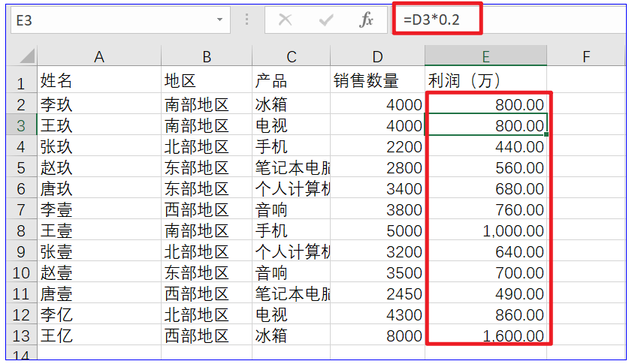Click the Cancel (X) icon in formula bar
The height and width of the screenshot is (364, 635).
pos(285,20)
